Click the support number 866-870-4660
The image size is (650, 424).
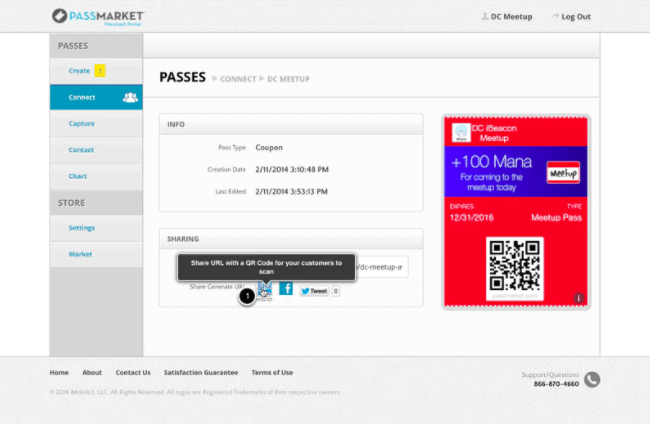[556, 384]
